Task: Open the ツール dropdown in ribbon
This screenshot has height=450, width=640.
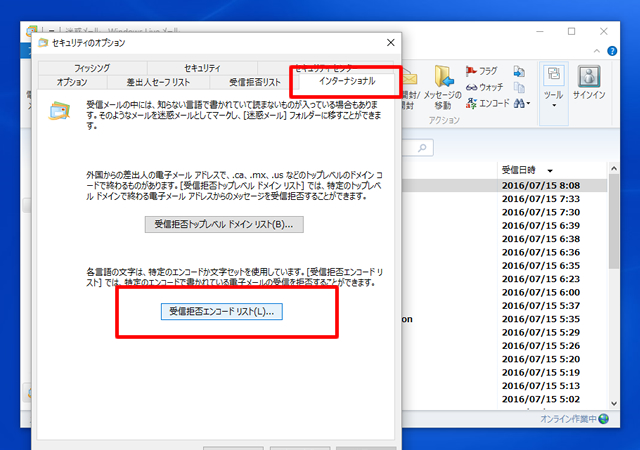Action: tap(553, 94)
